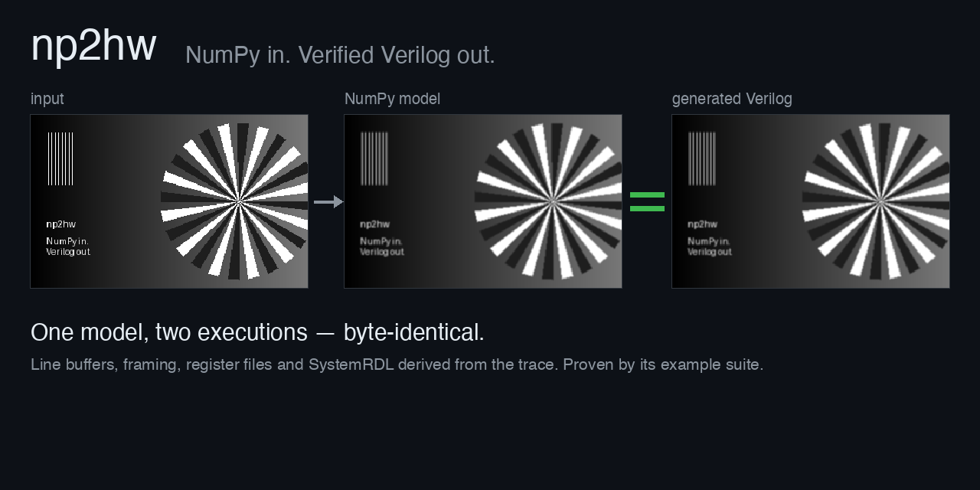Open the input test pattern image
Screen dimensions: 980x490
coord(169,201)
